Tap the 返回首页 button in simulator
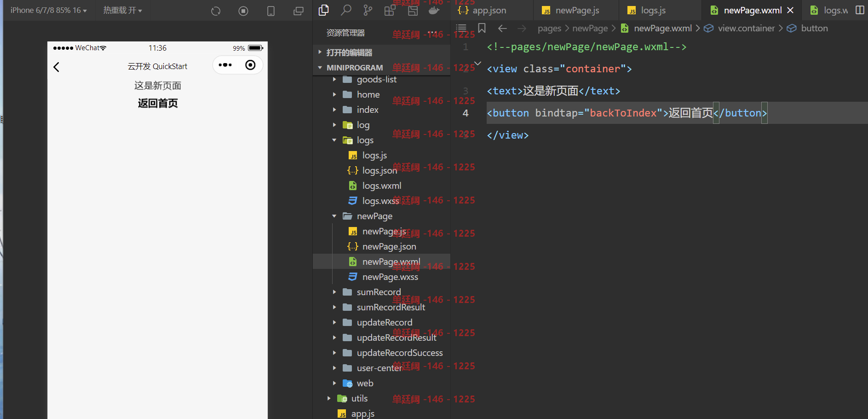Screen dimensions: 868x419 click(x=157, y=103)
